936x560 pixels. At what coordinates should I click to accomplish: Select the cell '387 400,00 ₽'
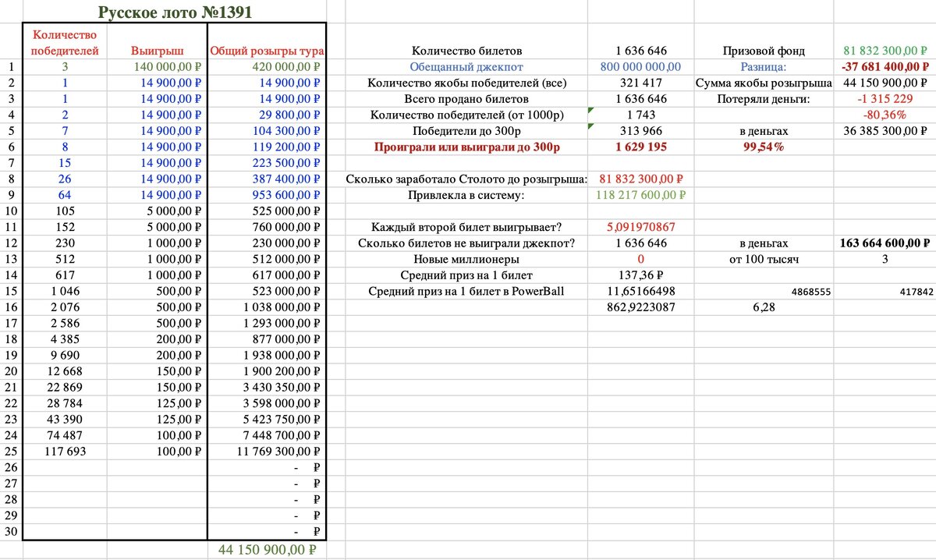tap(285, 179)
